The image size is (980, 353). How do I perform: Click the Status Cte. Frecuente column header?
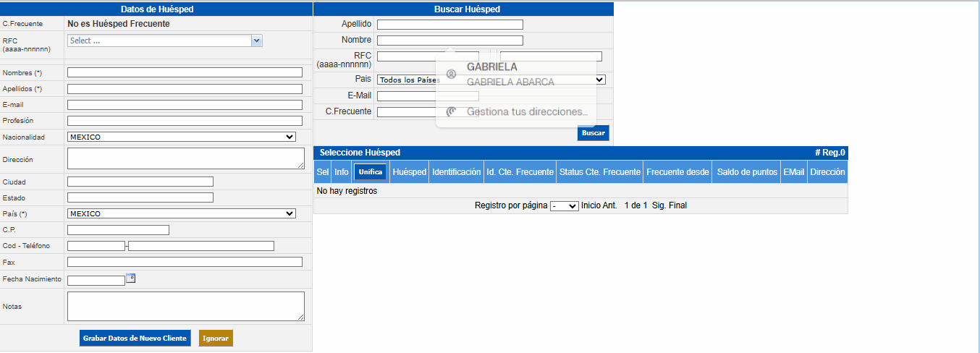599,172
